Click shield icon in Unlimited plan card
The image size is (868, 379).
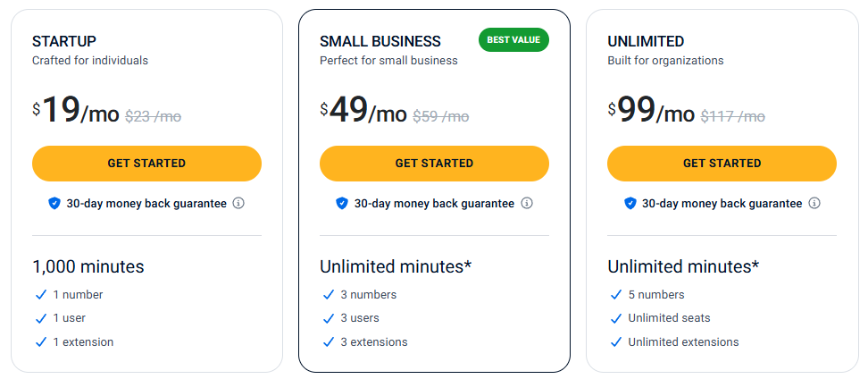630,203
